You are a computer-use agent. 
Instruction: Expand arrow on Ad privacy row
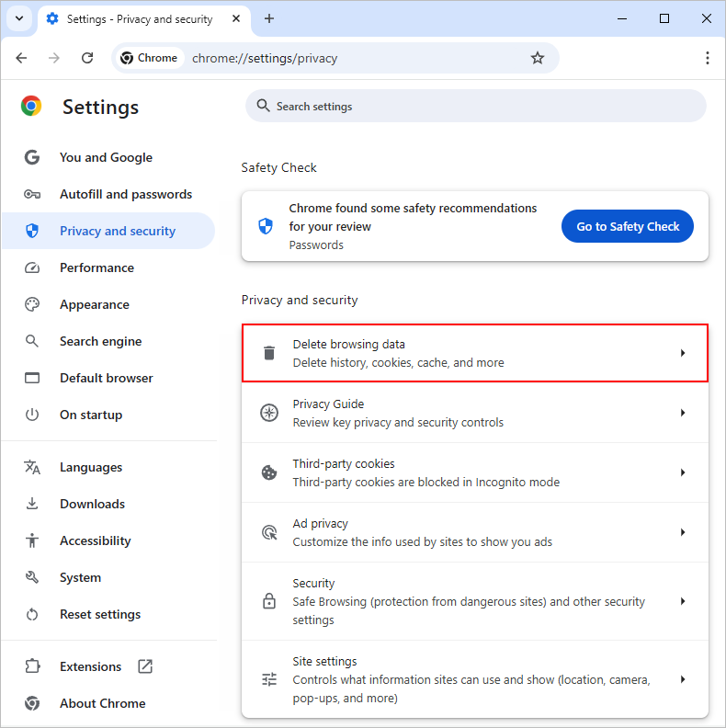683,532
